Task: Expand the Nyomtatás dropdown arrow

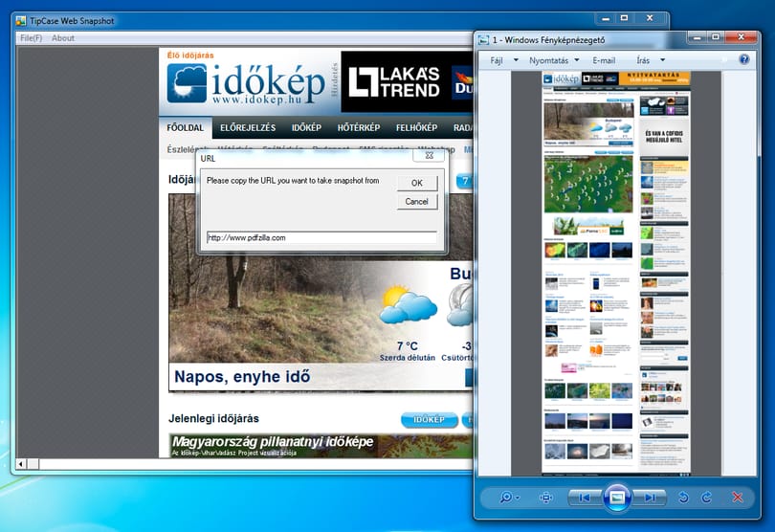Action: 577,60
